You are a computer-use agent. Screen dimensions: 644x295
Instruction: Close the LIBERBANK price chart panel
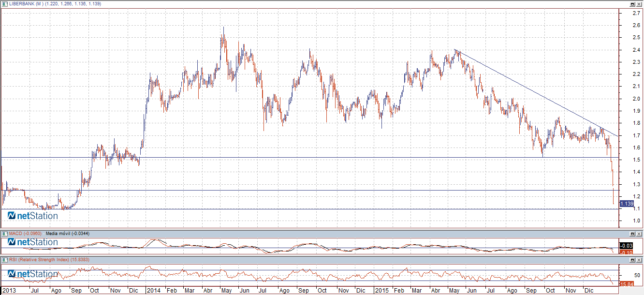point(639,3)
